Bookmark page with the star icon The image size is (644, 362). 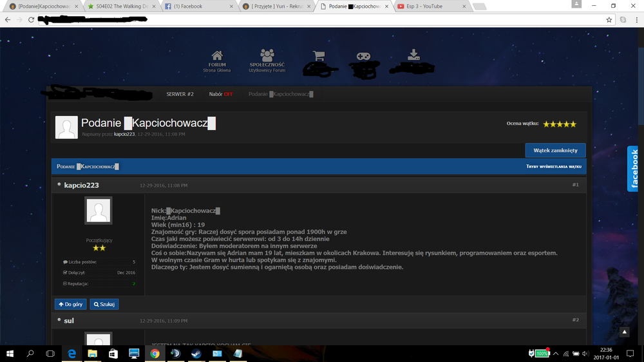(x=609, y=20)
